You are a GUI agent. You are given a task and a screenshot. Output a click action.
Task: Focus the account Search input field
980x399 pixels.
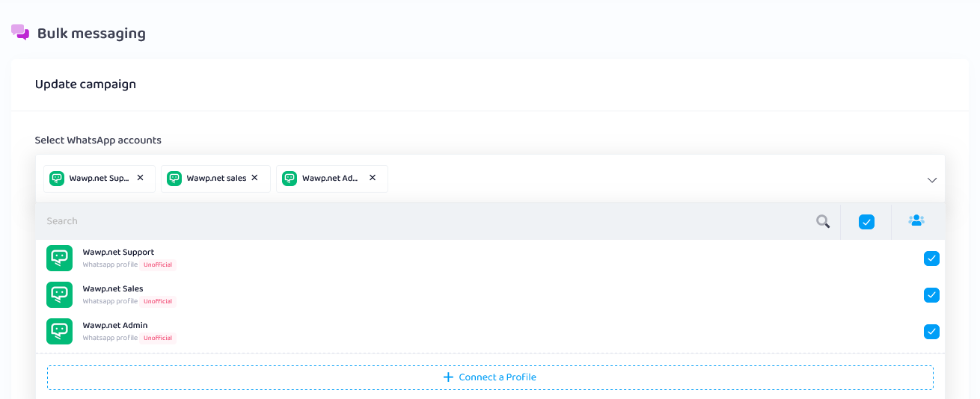point(419,221)
